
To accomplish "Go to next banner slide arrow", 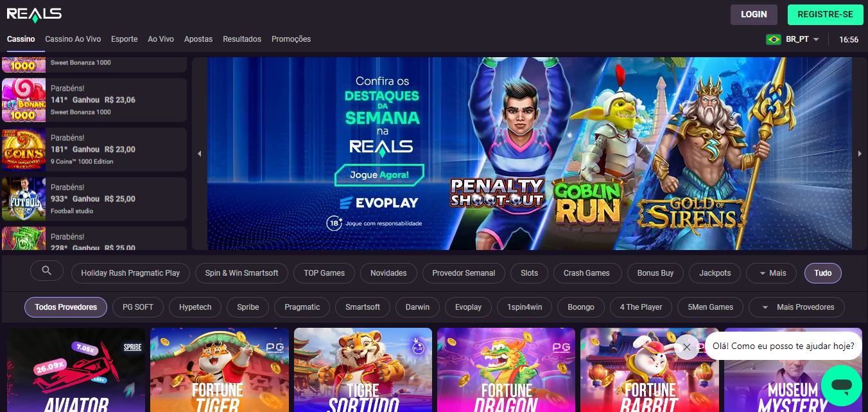I will tap(860, 154).
